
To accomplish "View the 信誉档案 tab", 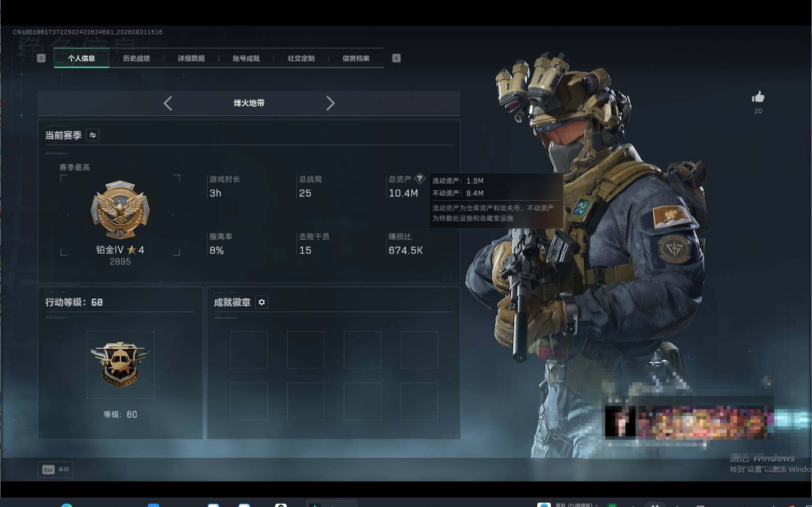I will [x=356, y=58].
